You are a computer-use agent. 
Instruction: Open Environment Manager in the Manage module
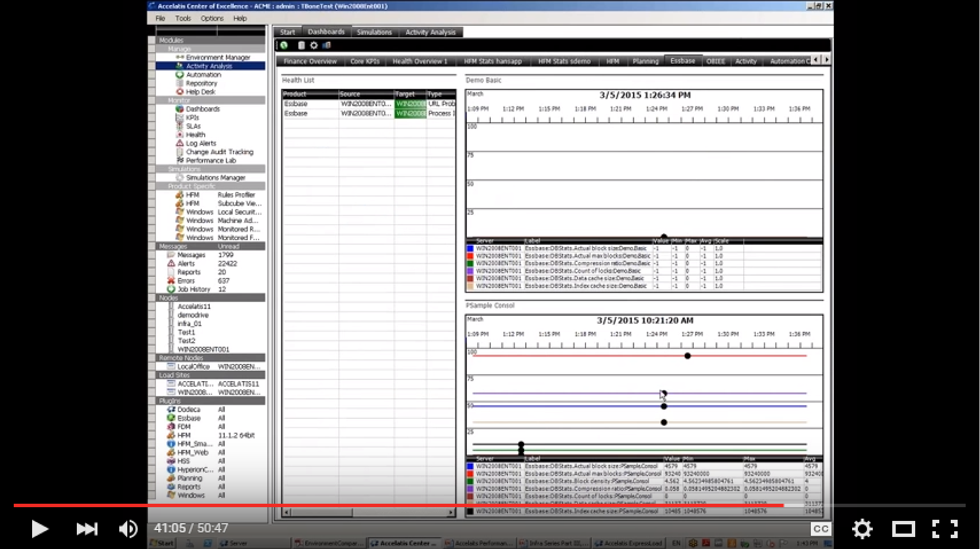click(x=218, y=57)
